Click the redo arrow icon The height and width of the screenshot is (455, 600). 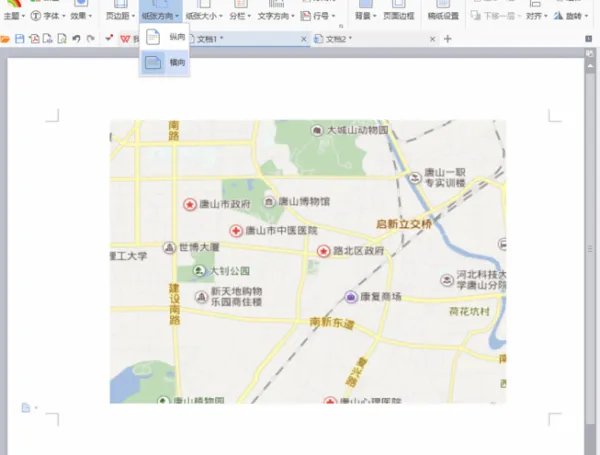point(91,39)
